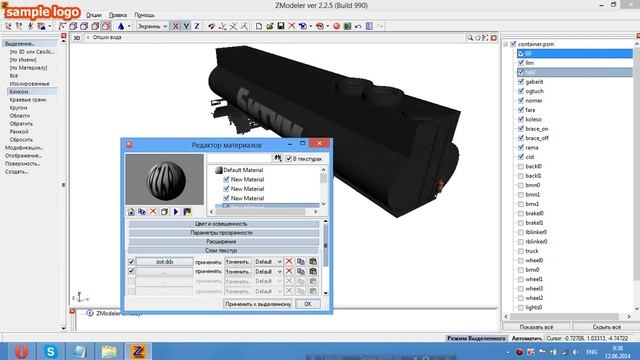Viewport: 640px width, 360px height.
Task: Toggle the container.psm root checkbox
Action: (x=513, y=44)
